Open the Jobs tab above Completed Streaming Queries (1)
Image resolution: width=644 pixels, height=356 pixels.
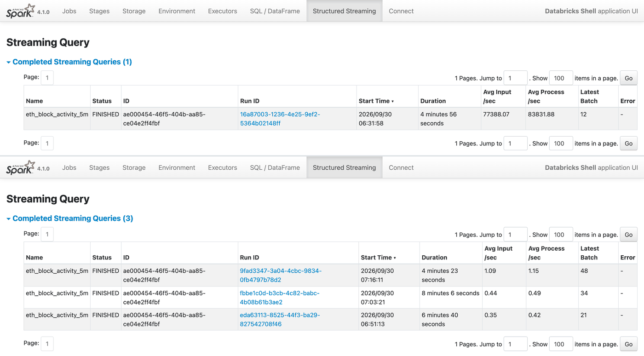click(x=69, y=11)
